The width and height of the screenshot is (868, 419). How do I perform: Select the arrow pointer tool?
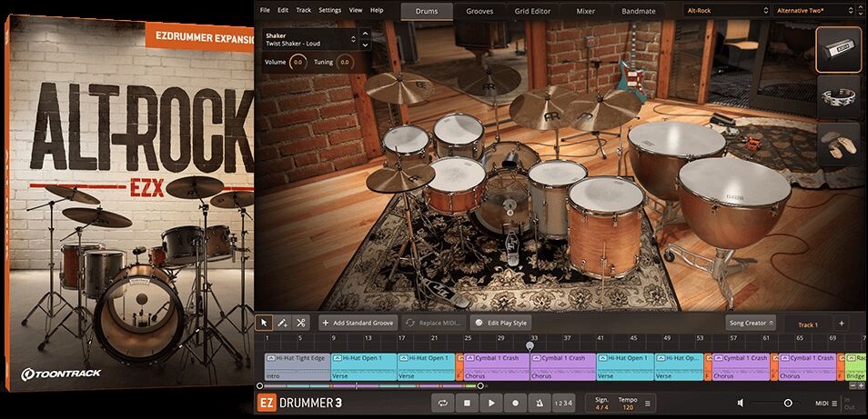[265, 323]
